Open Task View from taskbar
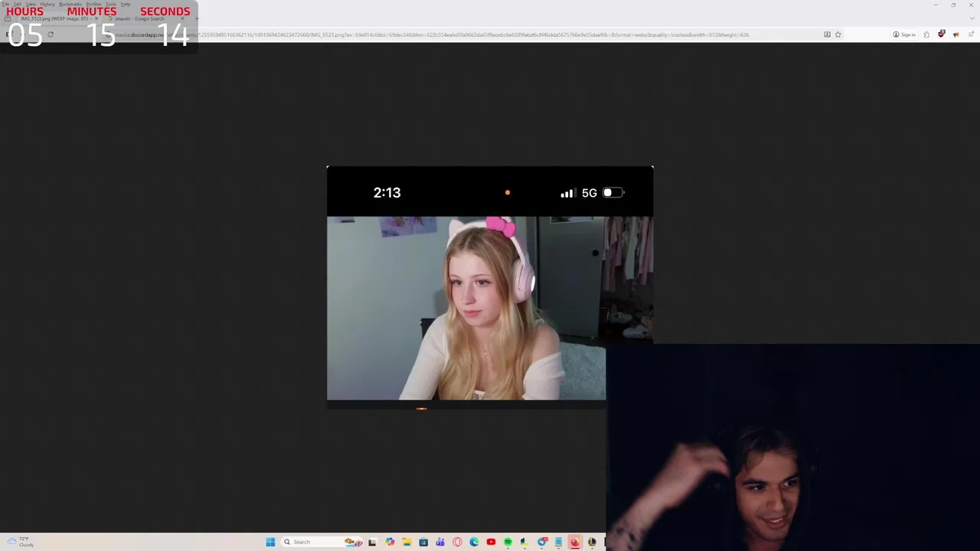 pos(372,542)
